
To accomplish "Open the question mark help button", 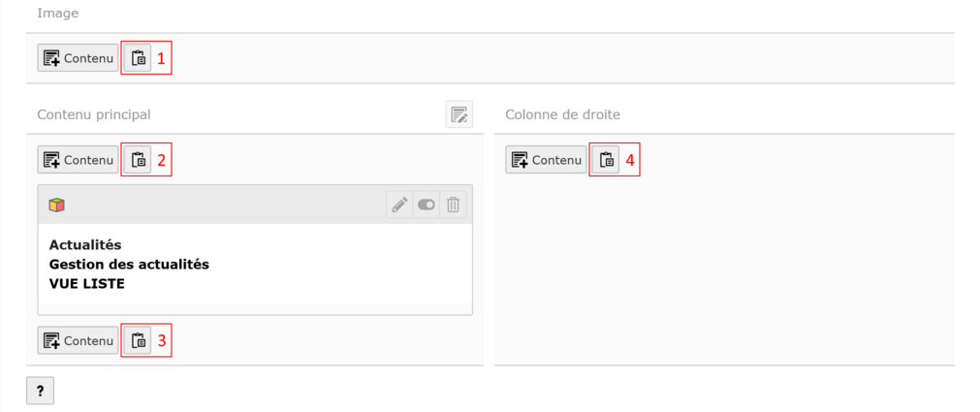I will tap(40, 391).
